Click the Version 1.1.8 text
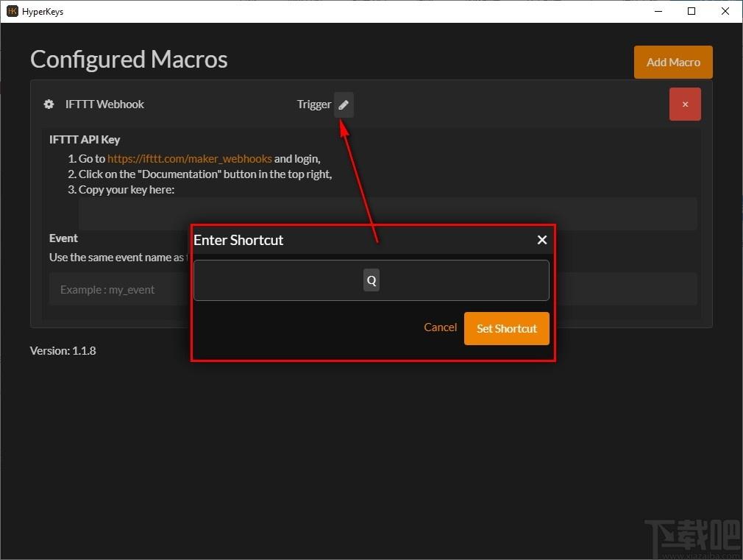Viewport: 743px width, 560px height. [x=63, y=351]
